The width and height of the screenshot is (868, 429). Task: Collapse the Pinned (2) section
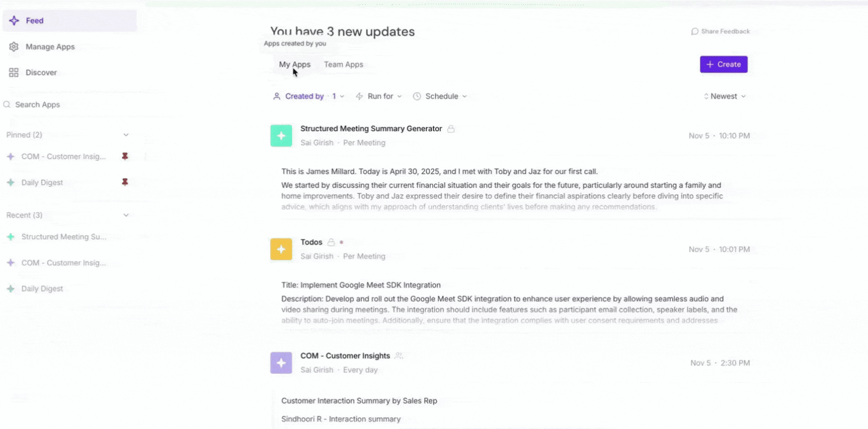tap(126, 135)
